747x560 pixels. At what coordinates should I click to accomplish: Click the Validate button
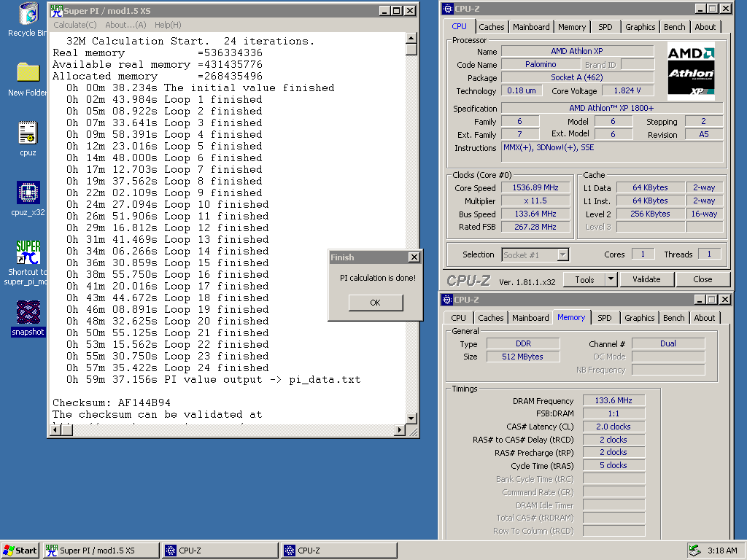[x=646, y=279]
